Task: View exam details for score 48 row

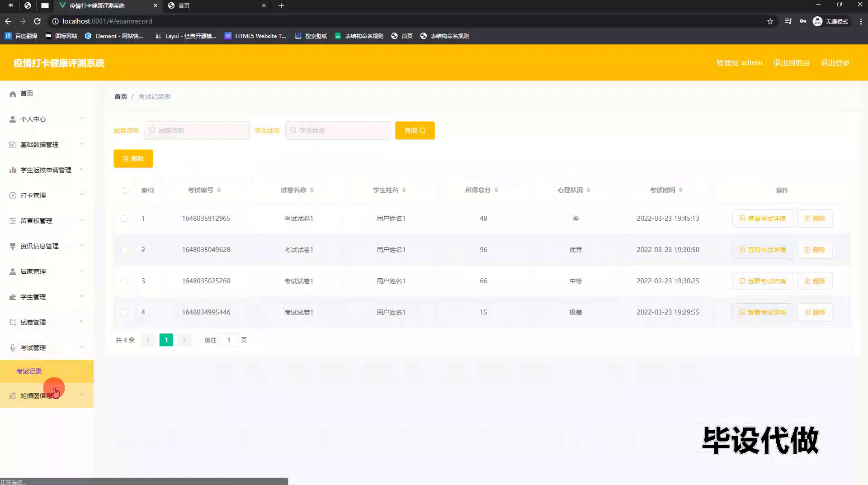Action: (763, 219)
